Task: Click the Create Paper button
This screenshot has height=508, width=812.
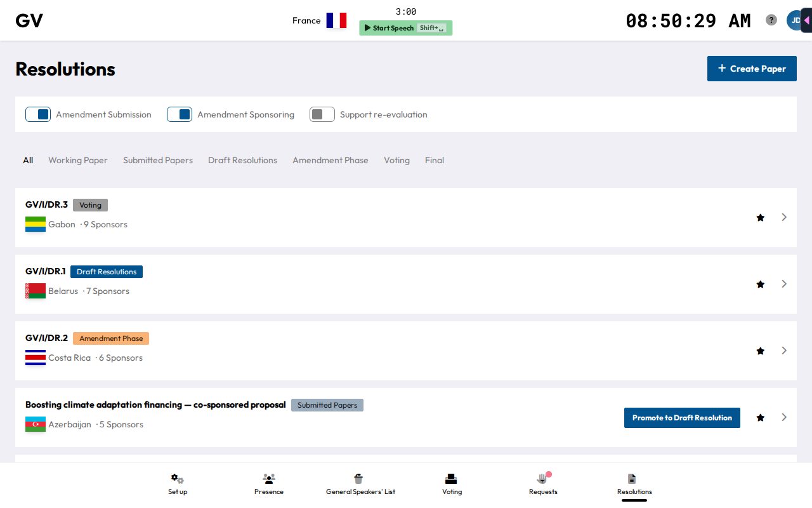Action: 752,69
